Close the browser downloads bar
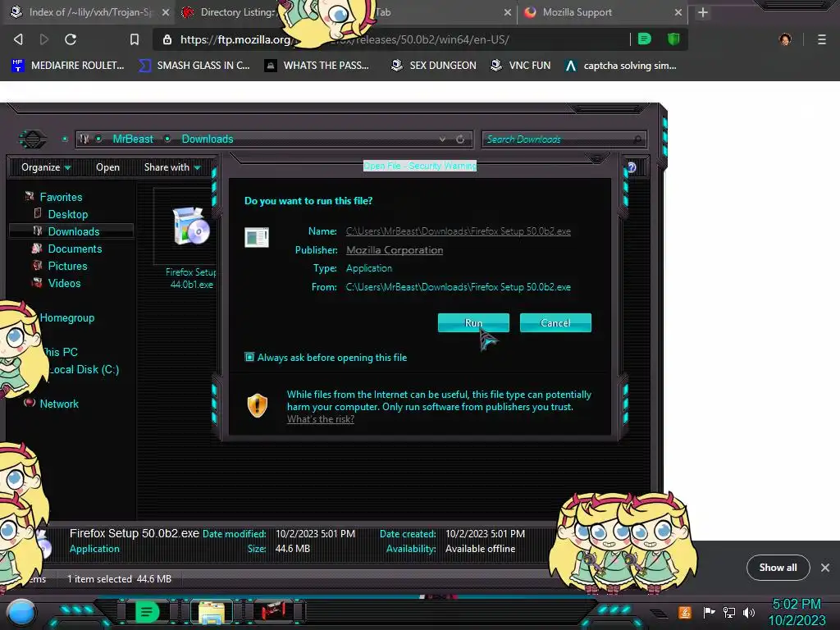 825,568
